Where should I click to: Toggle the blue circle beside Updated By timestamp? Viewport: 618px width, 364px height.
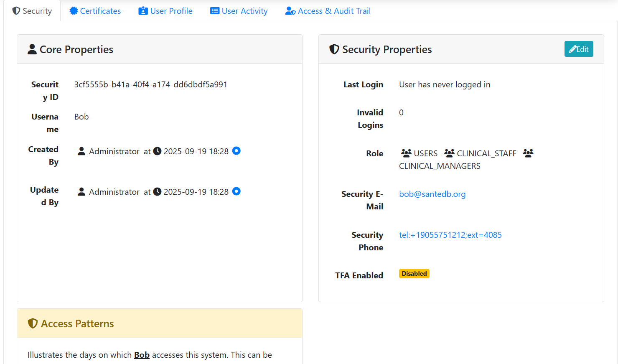(236, 191)
